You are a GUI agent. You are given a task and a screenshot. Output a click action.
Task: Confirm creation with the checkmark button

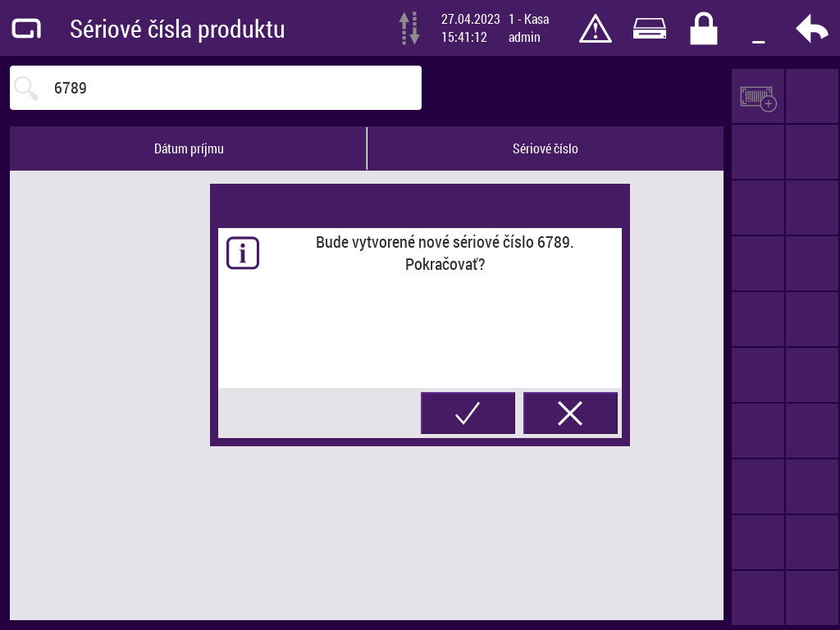(x=468, y=413)
